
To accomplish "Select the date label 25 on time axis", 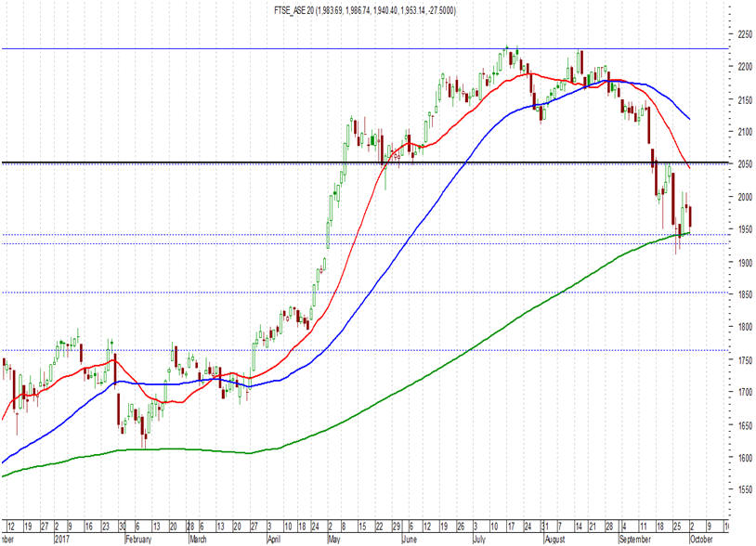I will 677,526.
